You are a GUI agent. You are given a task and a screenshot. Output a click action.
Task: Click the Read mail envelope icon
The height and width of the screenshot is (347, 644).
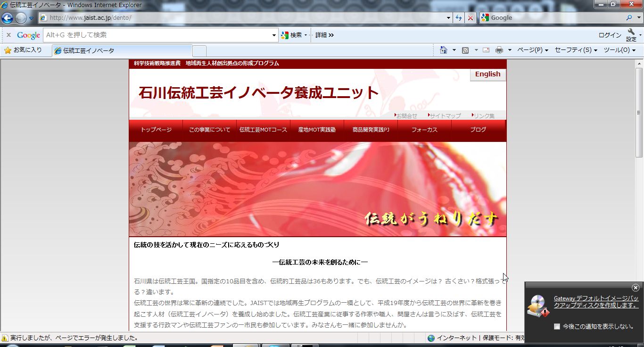tap(486, 50)
